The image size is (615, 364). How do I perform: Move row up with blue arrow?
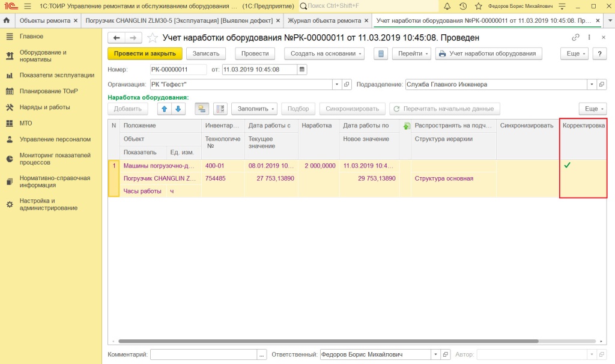(x=165, y=109)
